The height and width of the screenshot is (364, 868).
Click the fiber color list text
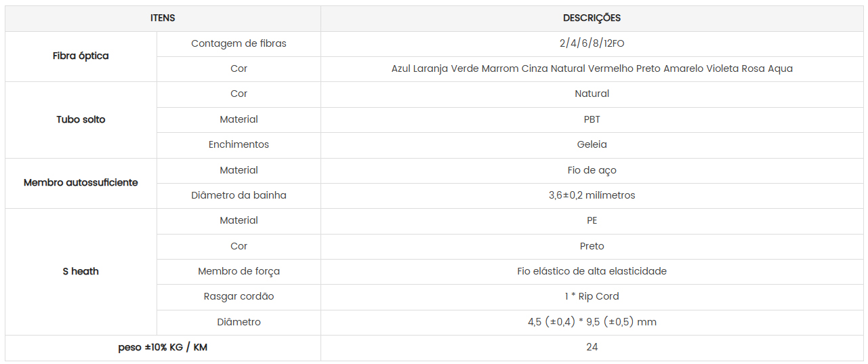pos(592,68)
